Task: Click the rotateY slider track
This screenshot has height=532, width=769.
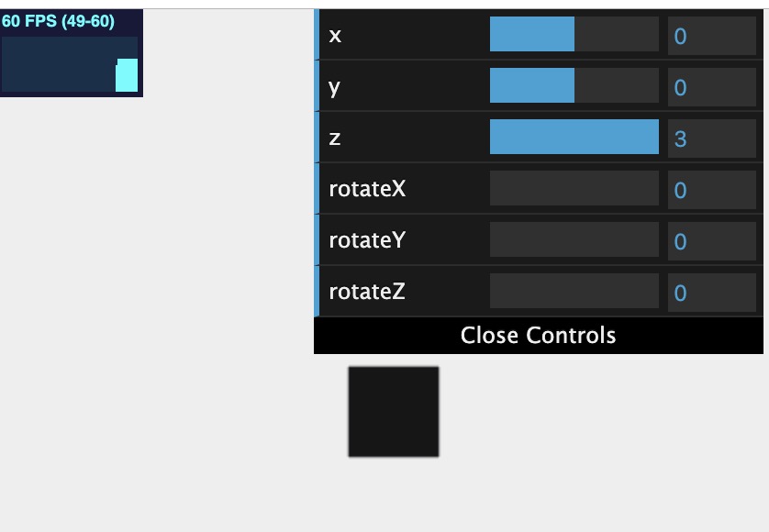Action: click(x=574, y=239)
